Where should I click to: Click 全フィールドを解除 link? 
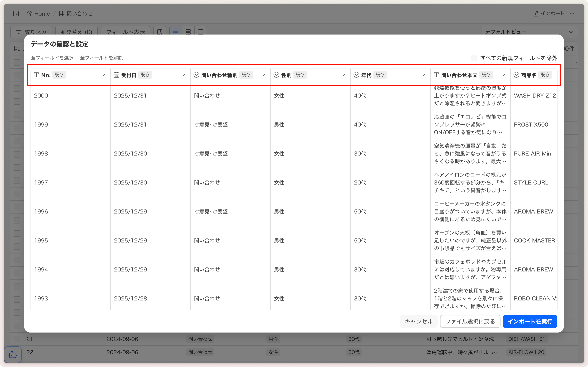coord(101,58)
